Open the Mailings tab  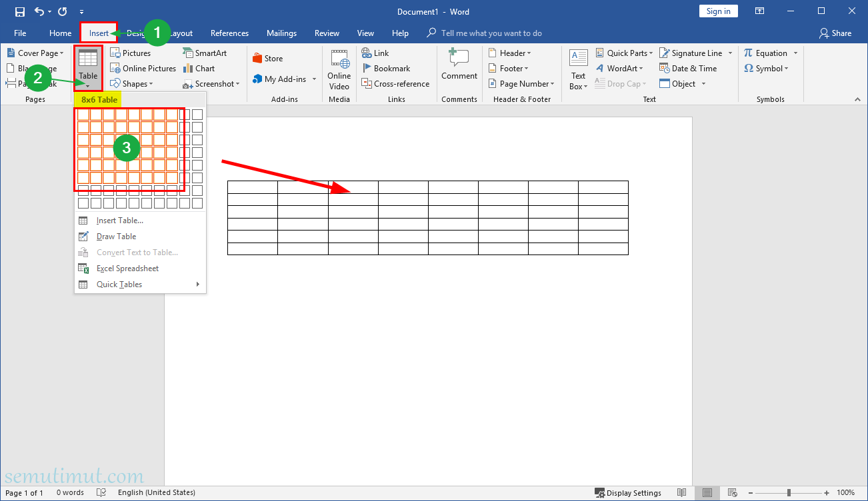(x=281, y=33)
